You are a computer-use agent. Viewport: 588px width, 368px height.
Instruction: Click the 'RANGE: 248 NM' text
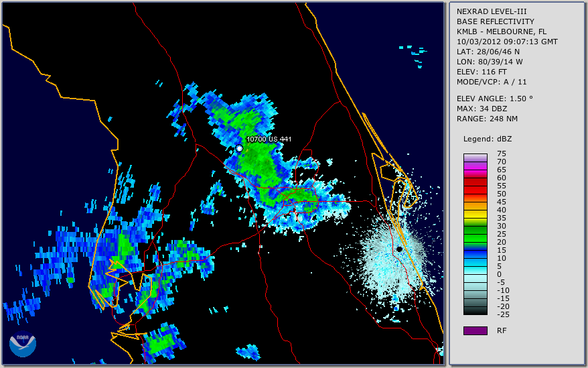tap(487, 119)
